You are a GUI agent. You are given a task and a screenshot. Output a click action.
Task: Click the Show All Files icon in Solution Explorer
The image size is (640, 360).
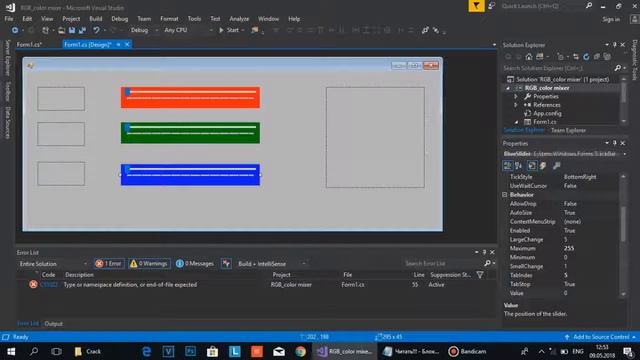click(607, 57)
